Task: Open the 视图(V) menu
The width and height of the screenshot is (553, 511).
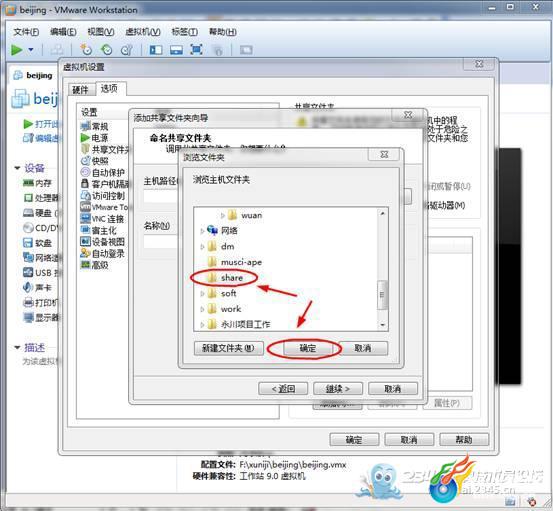Action: (x=101, y=32)
